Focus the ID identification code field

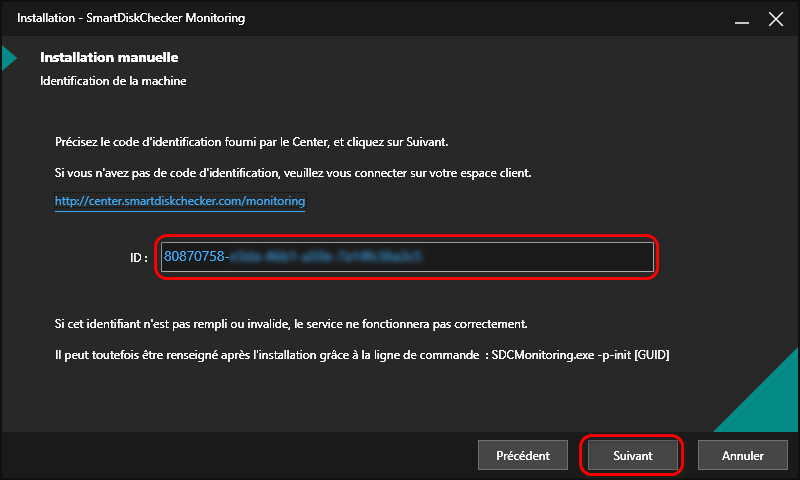click(x=407, y=257)
